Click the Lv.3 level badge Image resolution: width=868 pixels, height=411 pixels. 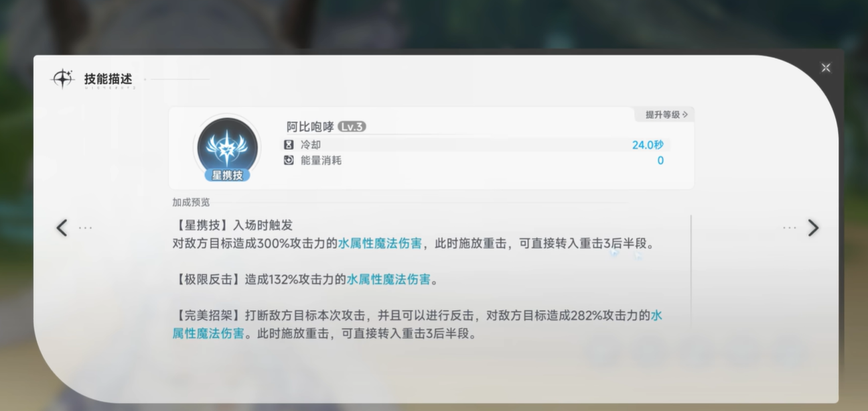pos(352,127)
